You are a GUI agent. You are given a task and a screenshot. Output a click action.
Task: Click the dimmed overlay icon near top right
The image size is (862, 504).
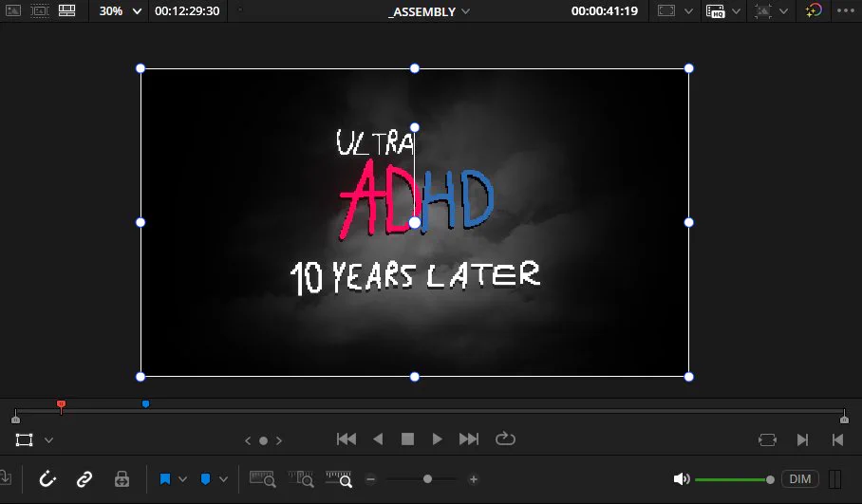click(x=763, y=11)
